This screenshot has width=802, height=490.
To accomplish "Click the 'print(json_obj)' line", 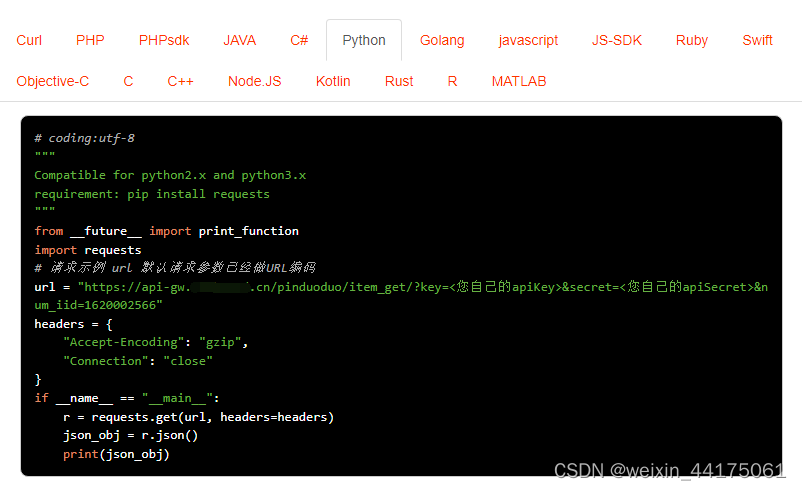I will [x=116, y=454].
